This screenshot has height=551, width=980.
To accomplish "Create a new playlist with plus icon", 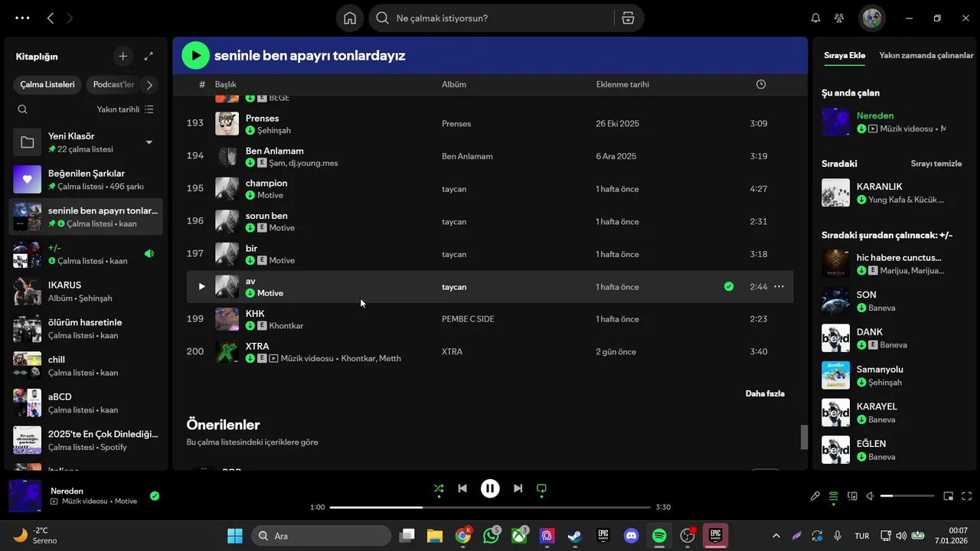I will (x=122, y=56).
